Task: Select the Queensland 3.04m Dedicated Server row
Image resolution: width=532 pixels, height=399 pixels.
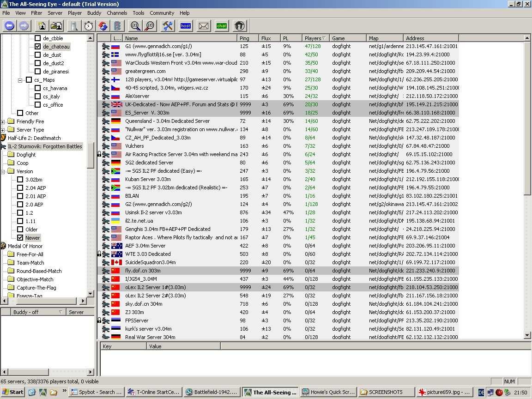Action: tap(167, 121)
